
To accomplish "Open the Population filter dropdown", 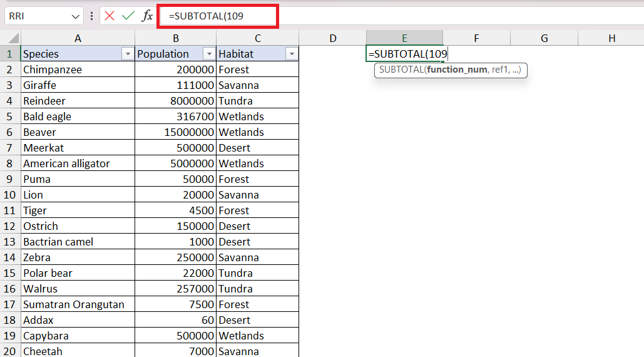I will (x=209, y=54).
